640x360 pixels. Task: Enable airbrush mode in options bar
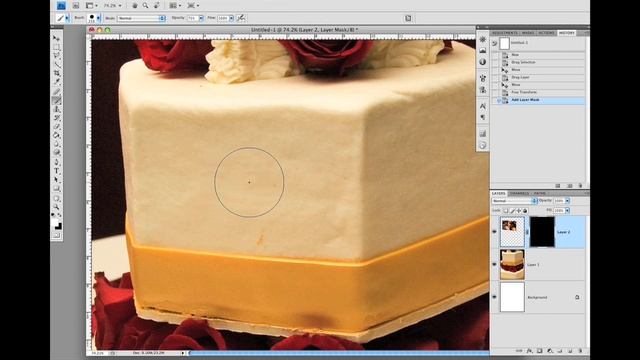coord(241,18)
